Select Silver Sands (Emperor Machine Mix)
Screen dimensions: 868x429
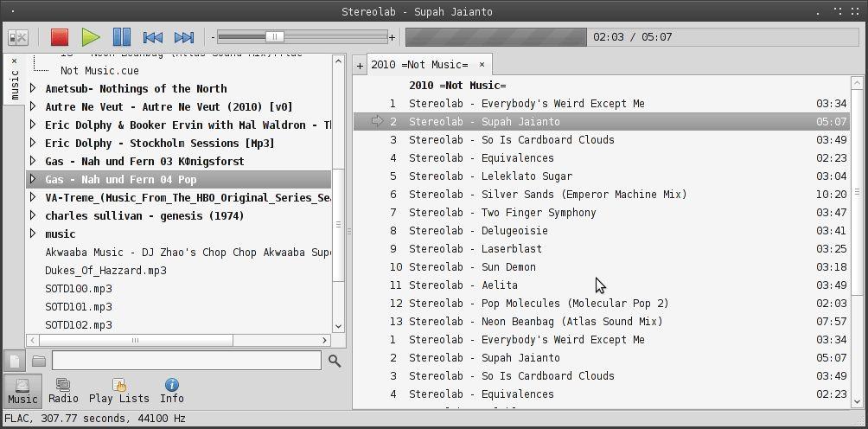(601, 195)
